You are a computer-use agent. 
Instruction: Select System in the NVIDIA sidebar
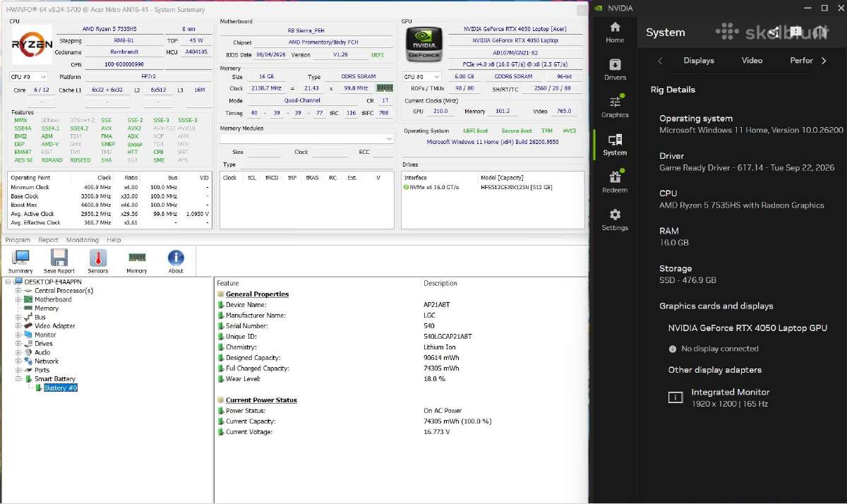(x=615, y=144)
